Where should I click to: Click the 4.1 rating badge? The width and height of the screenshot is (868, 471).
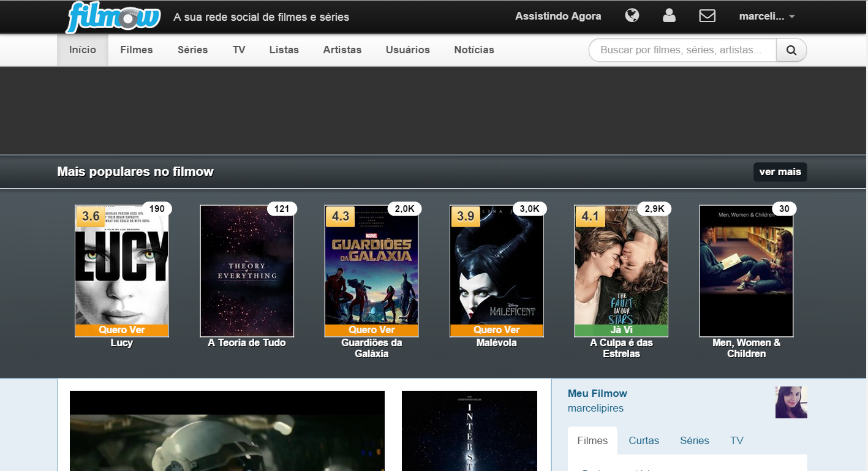(591, 217)
